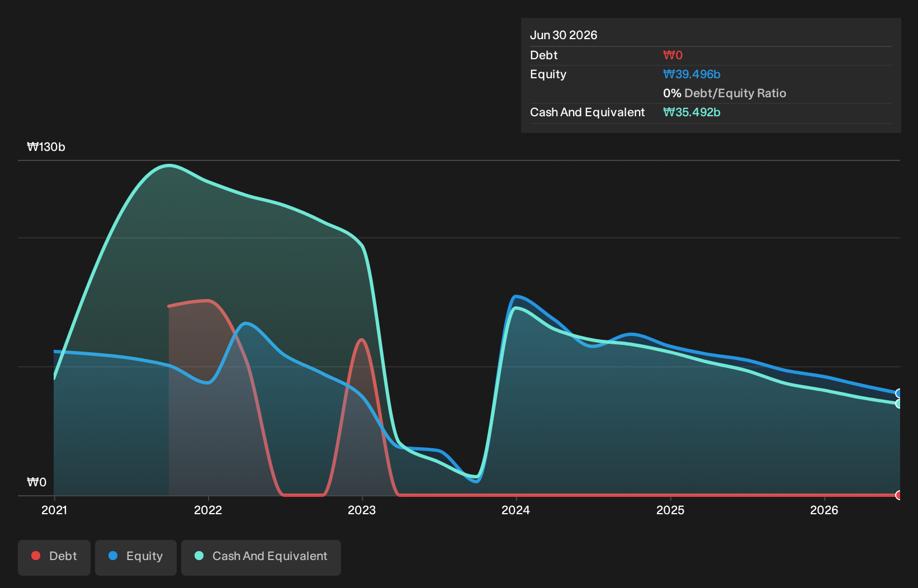Screen dimensions: 918x588
Task: Click the 2023 x-axis label
Action: pyautogui.click(x=362, y=510)
